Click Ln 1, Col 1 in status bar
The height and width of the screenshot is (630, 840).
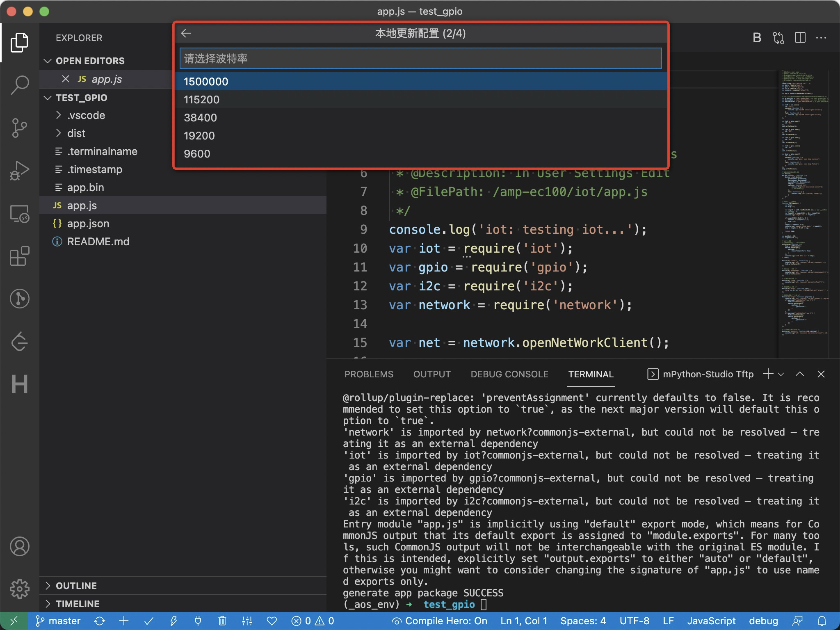tap(524, 621)
